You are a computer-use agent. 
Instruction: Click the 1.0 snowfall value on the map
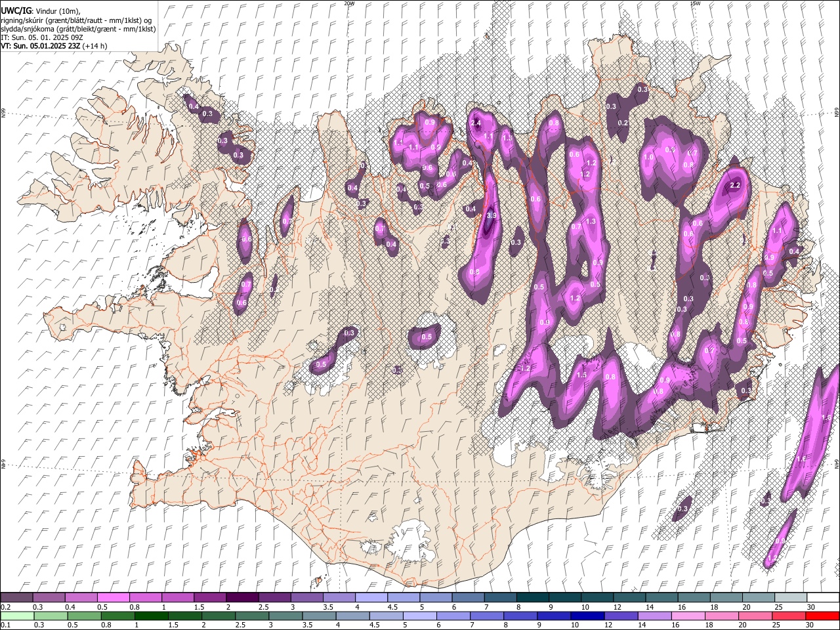point(648,157)
